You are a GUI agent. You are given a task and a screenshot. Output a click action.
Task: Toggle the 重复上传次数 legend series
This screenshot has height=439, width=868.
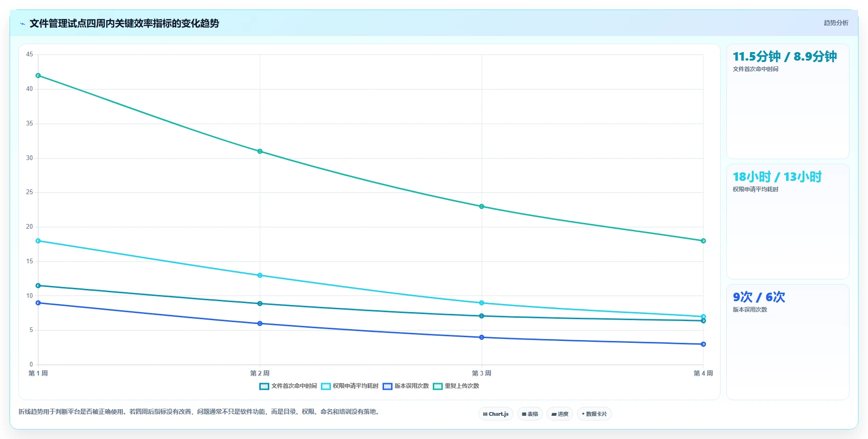pos(456,386)
